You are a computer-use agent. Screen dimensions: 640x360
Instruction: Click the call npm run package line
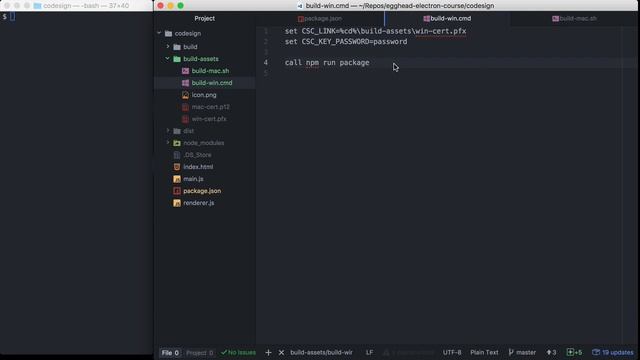click(x=327, y=62)
